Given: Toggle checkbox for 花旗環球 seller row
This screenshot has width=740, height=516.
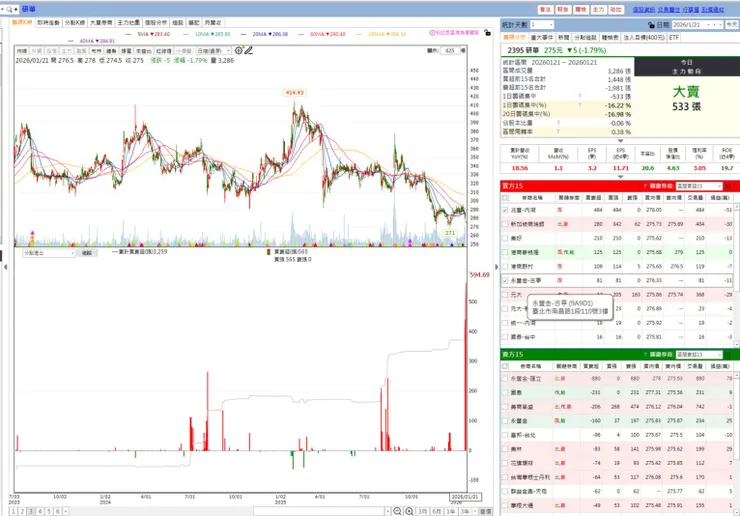Looking at the screenshot, I should click(505, 463).
